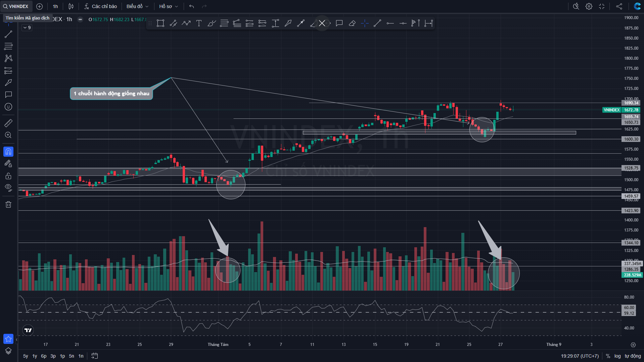This screenshot has height=362, width=644.
Task: Open Gann and Fibonacci tools in sidebar
Action: (8, 46)
